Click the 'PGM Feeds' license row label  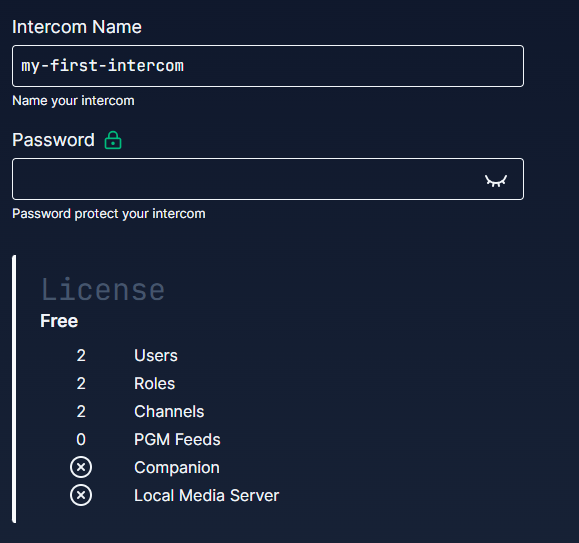[177, 440]
